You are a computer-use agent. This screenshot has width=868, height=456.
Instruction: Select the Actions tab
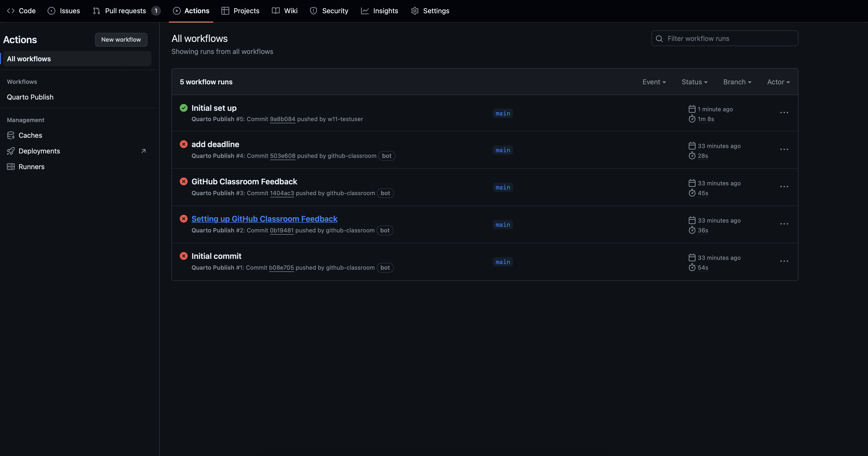(x=191, y=11)
